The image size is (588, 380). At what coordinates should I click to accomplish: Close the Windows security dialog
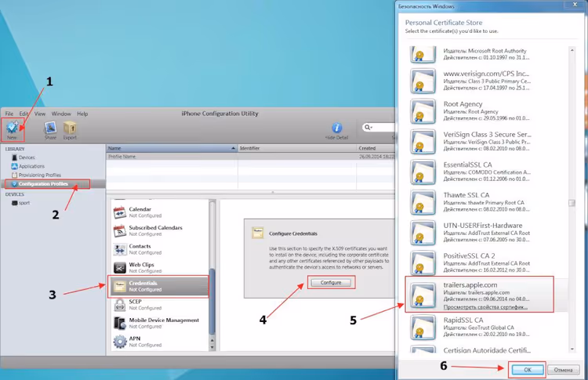click(575, 5)
